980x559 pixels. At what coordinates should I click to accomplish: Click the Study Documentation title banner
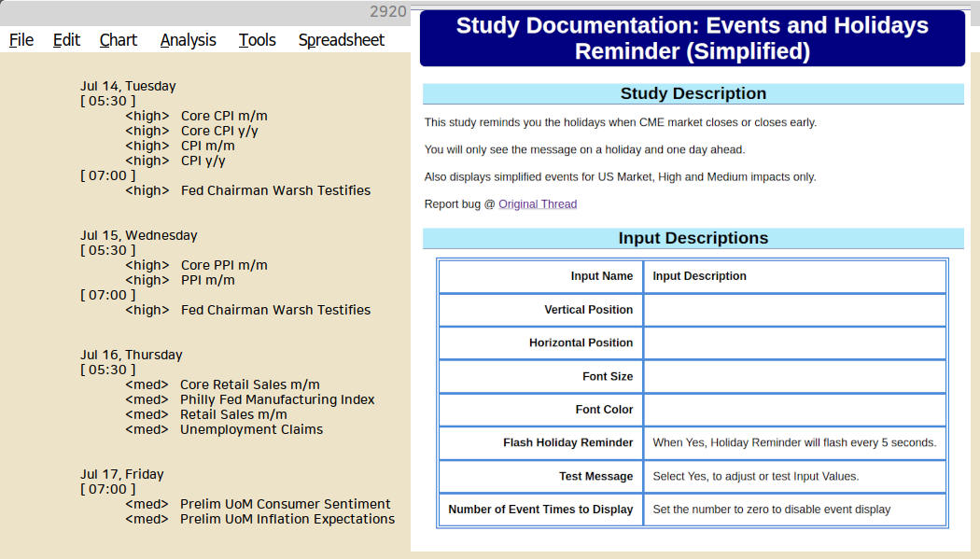point(693,38)
